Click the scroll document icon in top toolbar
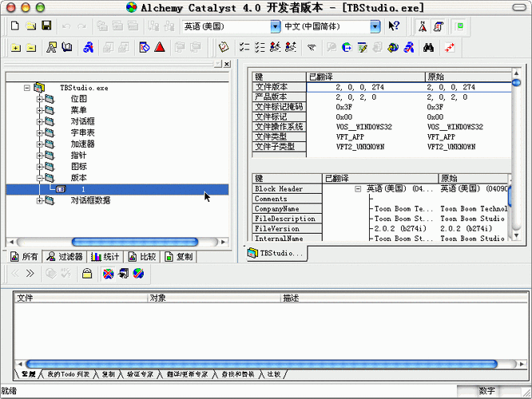Image resolution: width=532 pixels, height=399 pixels. 438,26
